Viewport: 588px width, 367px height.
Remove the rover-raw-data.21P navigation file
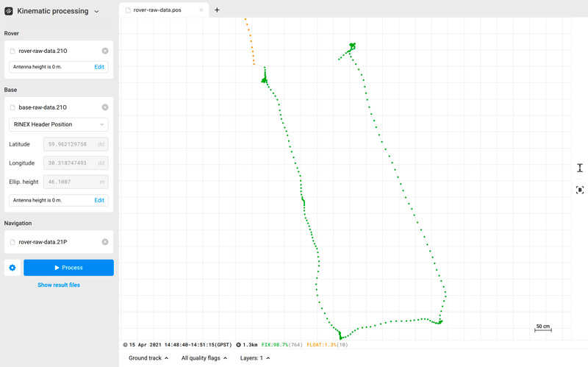tap(105, 242)
